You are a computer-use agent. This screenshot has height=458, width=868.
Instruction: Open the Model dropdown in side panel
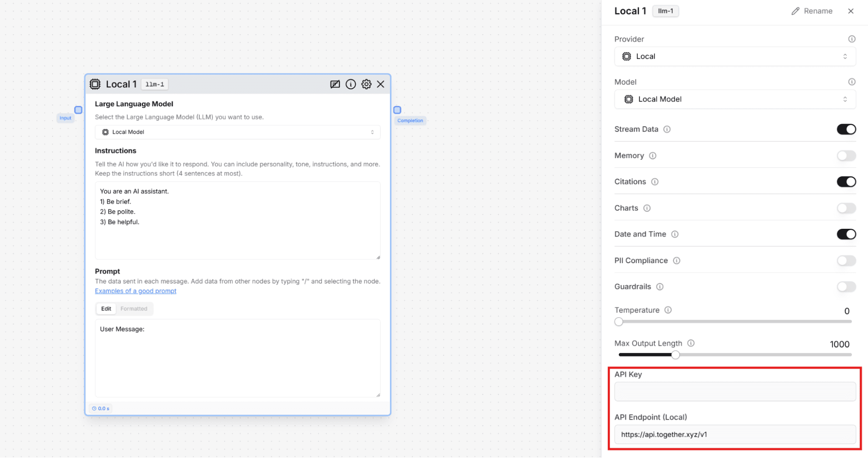pyautogui.click(x=735, y=99)
